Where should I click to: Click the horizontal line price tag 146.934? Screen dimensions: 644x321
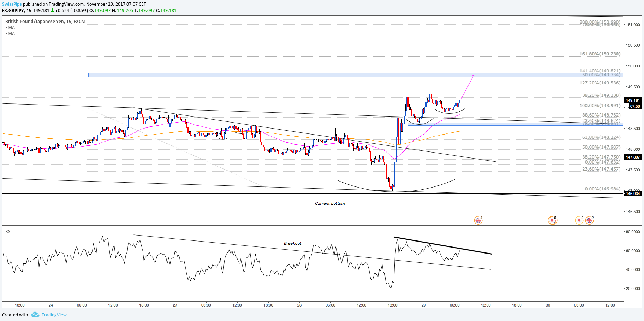tap(633, 194)
